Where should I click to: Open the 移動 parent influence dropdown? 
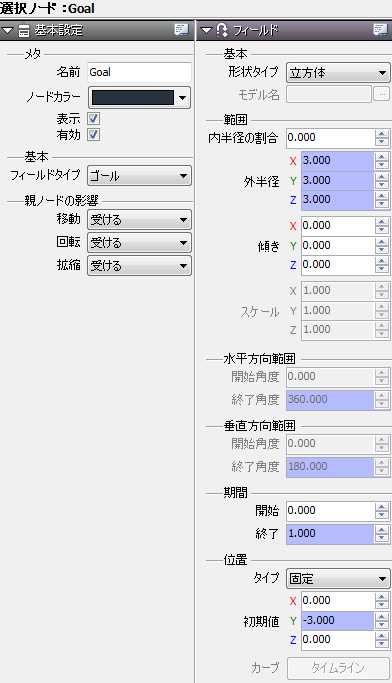point(139,220)
